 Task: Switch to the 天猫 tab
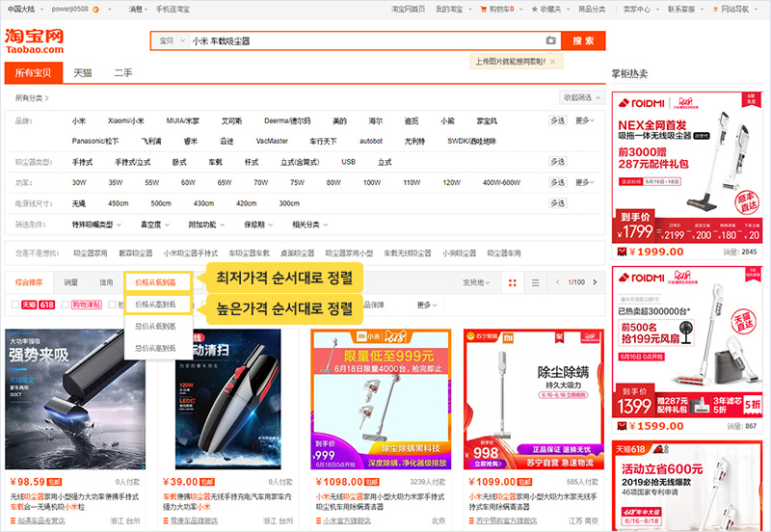83,73
